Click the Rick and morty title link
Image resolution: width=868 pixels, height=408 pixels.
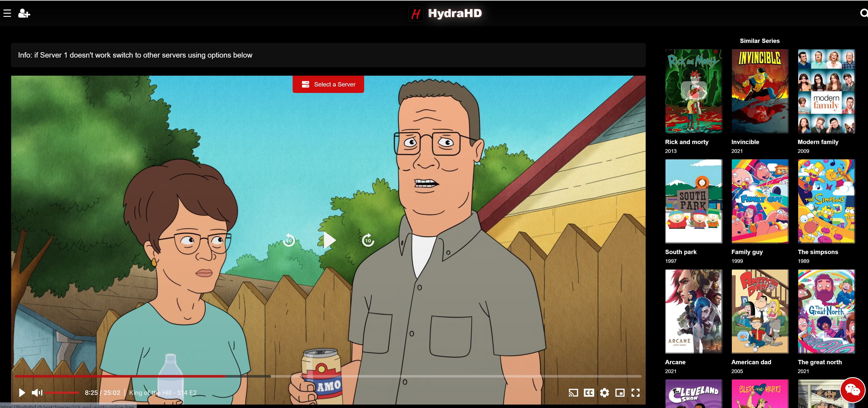pyautogui.click(x=687, y=142)
